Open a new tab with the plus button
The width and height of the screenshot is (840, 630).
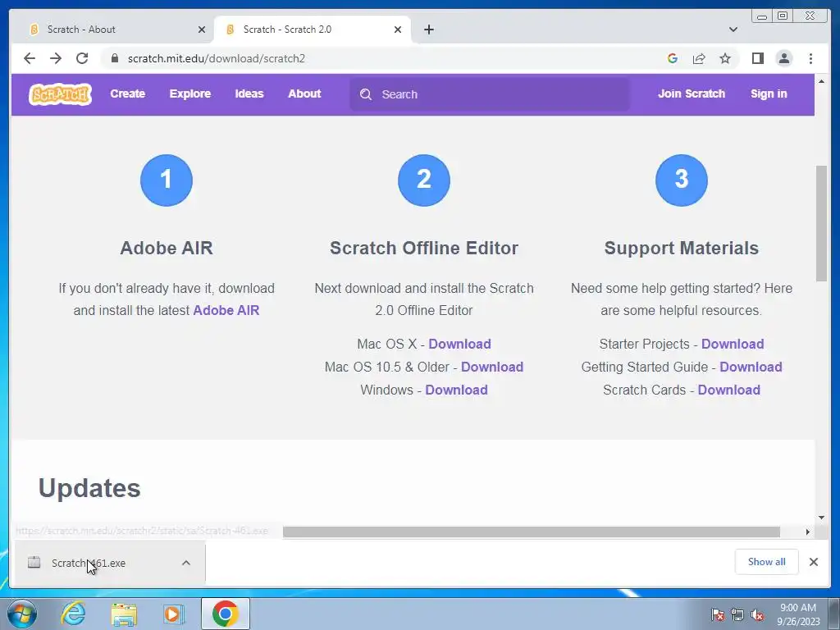[428, 30]
